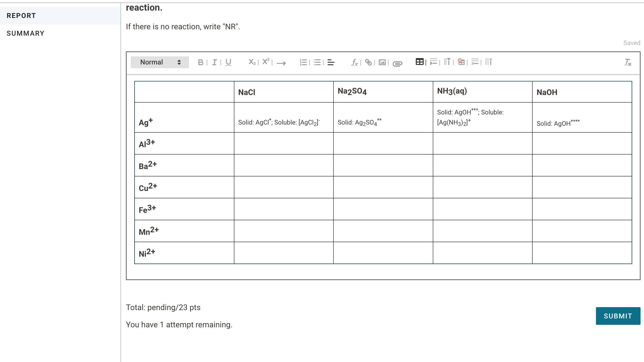Clear text formatting

coord(627,62)
